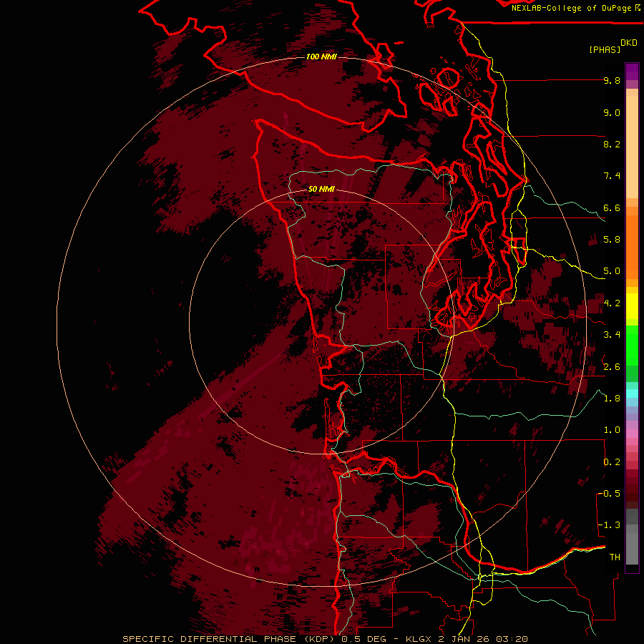Click the 1.8 legend value
This screenshot has width=644, height=644.
(612, 399)
